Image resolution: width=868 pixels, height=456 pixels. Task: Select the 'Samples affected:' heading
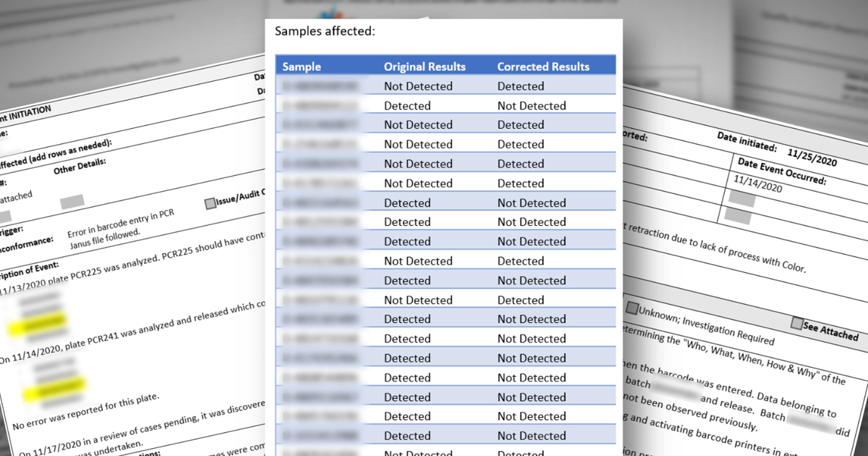[325, 31]
